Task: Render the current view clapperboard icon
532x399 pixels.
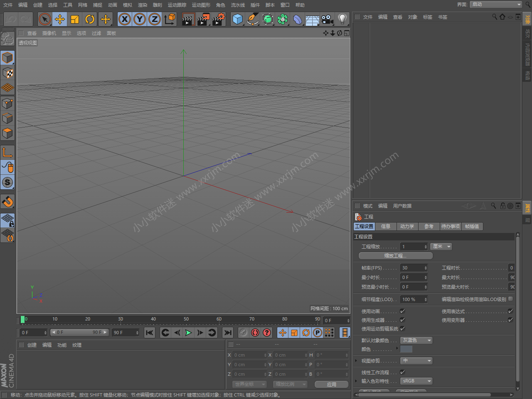Action: (x=188, y=19)
